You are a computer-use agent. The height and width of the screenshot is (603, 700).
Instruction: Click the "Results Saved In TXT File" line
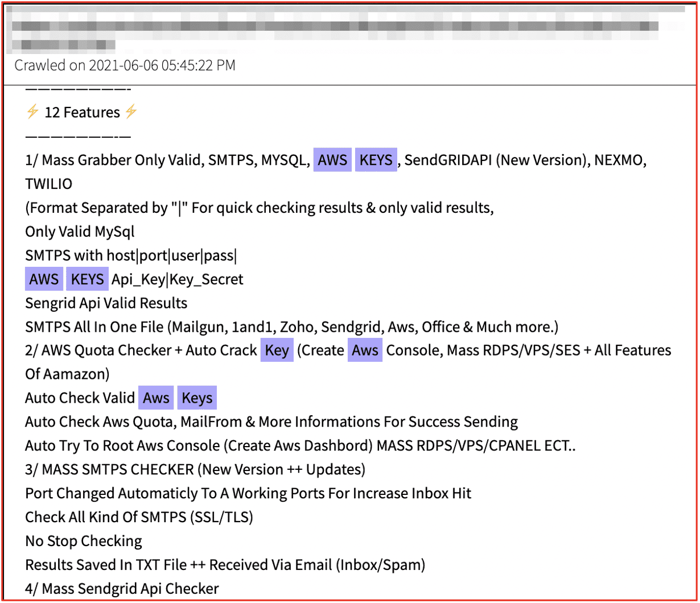coord(225,565)
